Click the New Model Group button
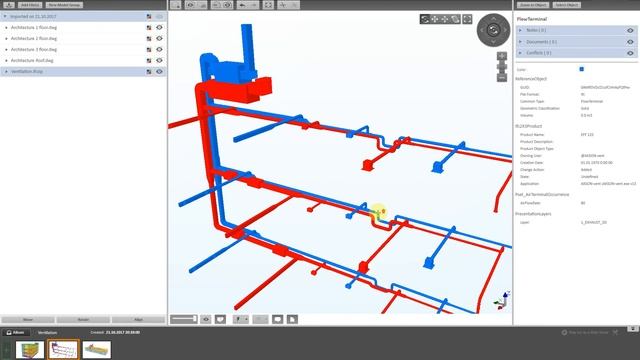Viewport: 640px width, 360px height. [x=64, y=5]
